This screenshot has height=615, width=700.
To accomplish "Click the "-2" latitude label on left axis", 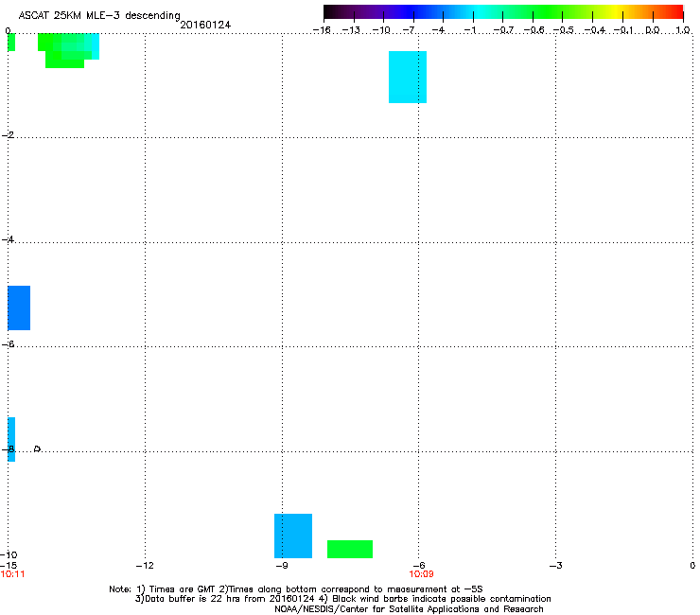I will click(8, 135).
